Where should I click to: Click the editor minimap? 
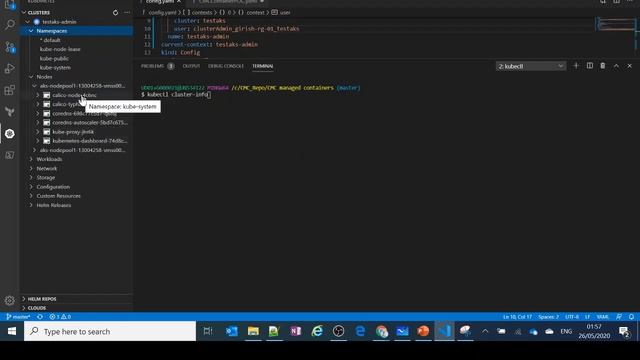point(616,24)
